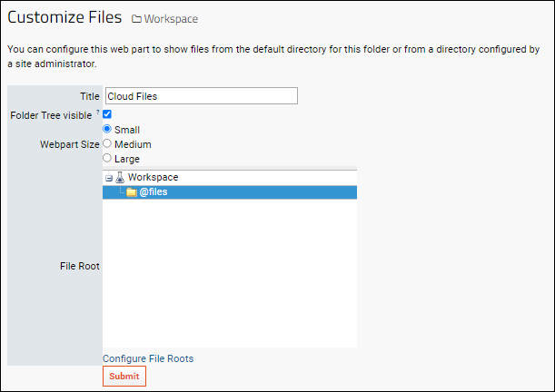Submit the Customize Files form
The image size is (555, 392).
124,376
